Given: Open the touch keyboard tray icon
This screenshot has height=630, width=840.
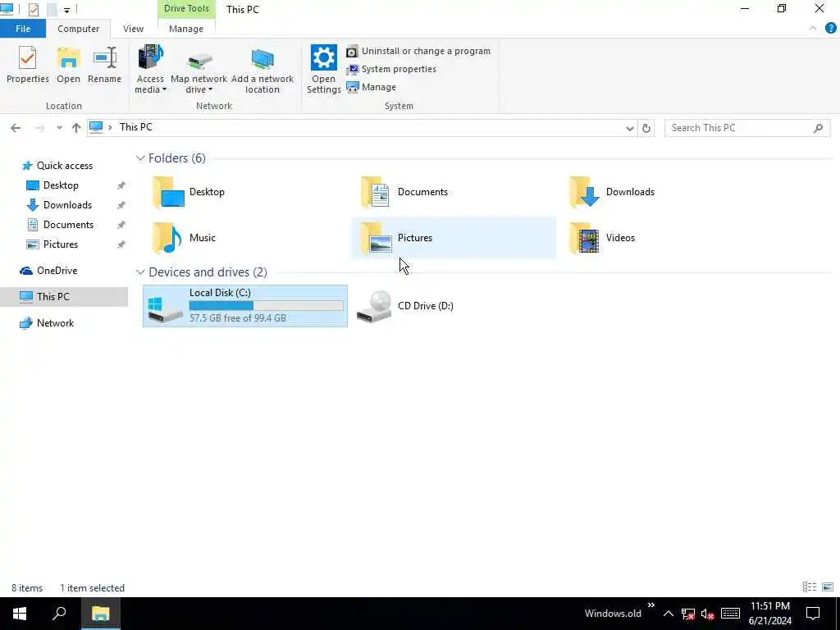Looking at the screenshot, I should coord(730,614).
